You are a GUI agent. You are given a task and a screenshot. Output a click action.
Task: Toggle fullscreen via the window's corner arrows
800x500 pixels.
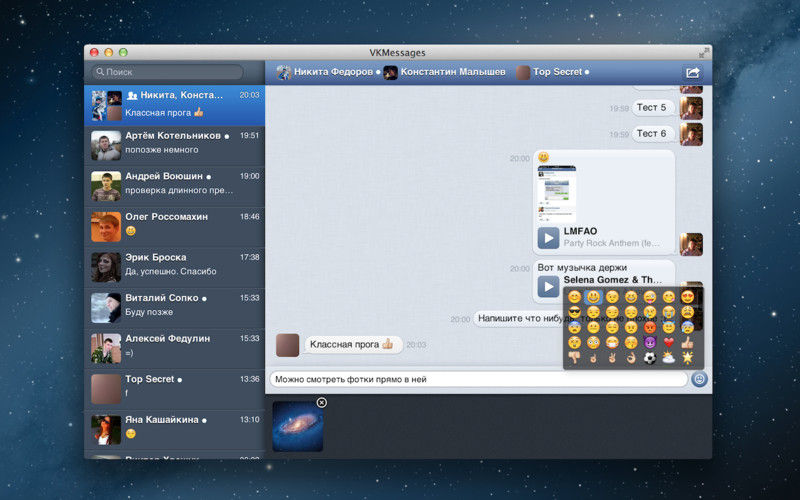coord(704,52)
